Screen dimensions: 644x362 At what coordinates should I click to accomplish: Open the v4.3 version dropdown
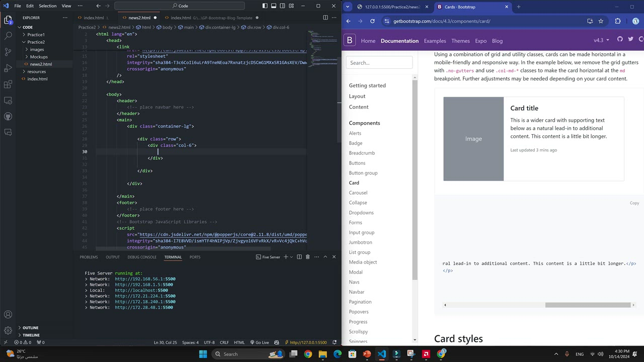pyautogui.click(x=601, y=40)
